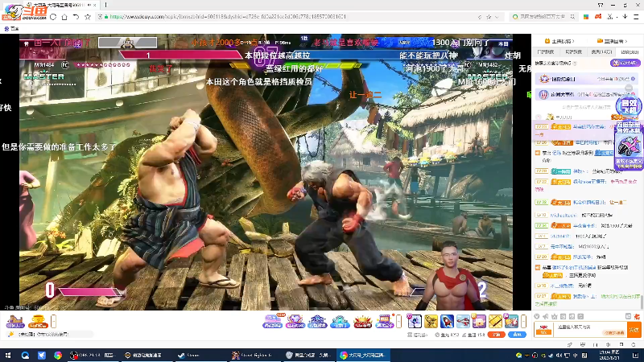This screenshot has width=644, height=362.
Task: Open the blue crown activity icon
Action: 317,321
